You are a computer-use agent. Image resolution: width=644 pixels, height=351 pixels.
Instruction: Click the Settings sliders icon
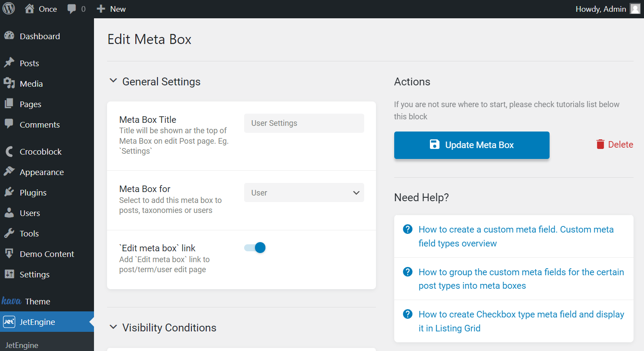pos(9,274)
